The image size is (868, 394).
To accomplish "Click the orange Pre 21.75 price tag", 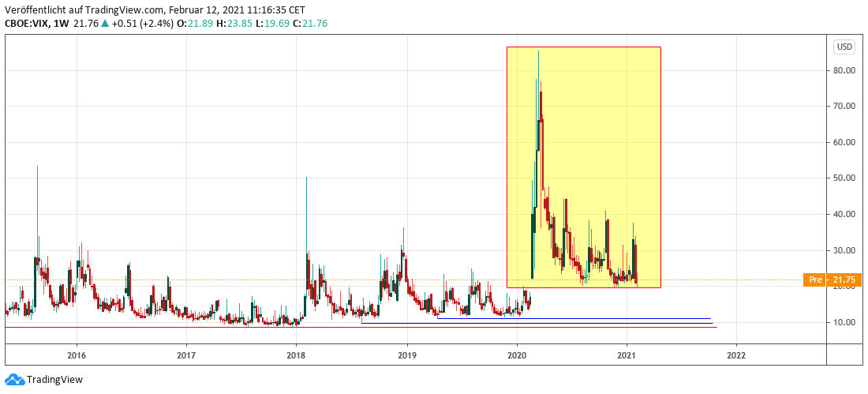I will click(x=831, y=280).
